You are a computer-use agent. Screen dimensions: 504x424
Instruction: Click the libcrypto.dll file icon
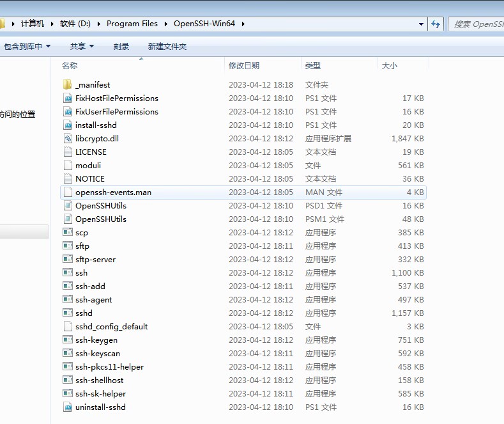(68, 139)
